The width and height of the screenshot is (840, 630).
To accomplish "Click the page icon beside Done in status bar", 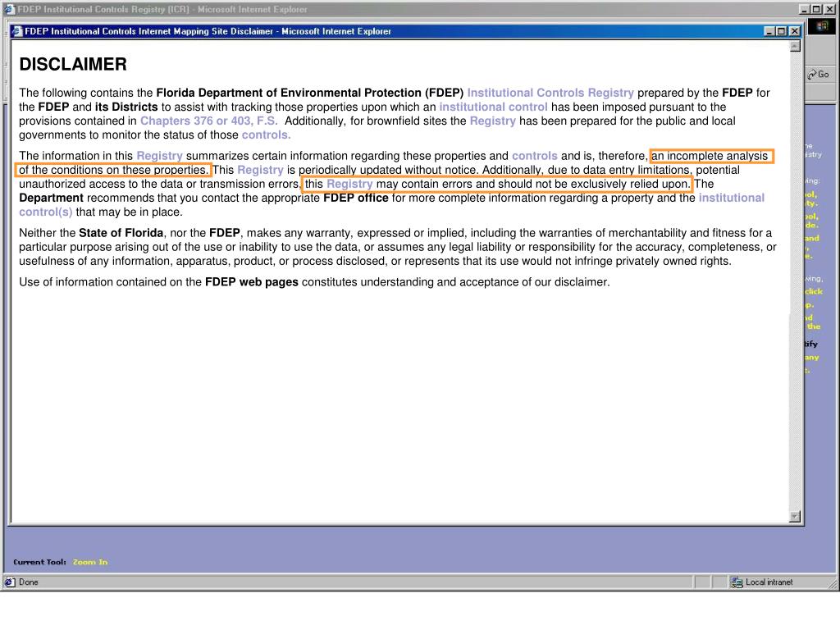I will click(x=10, y=582).
